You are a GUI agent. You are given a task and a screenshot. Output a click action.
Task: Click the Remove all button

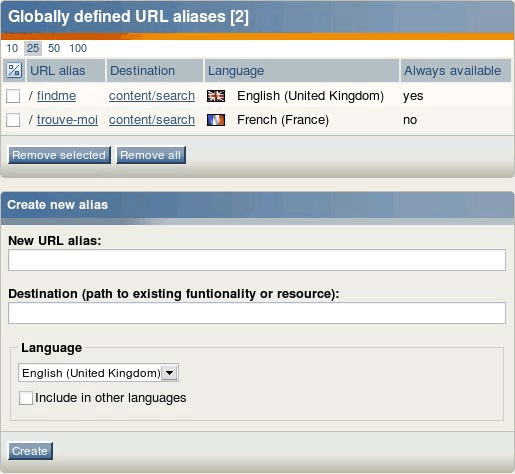coord(151,155)
